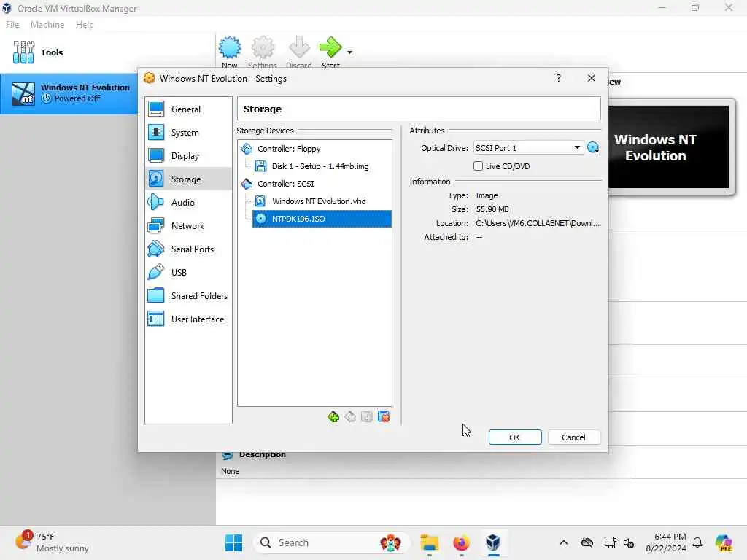The width and height of the screenshot is (747, 560).
Task: Open Firefox from the taskbar
Action: [x=461, y=542]
